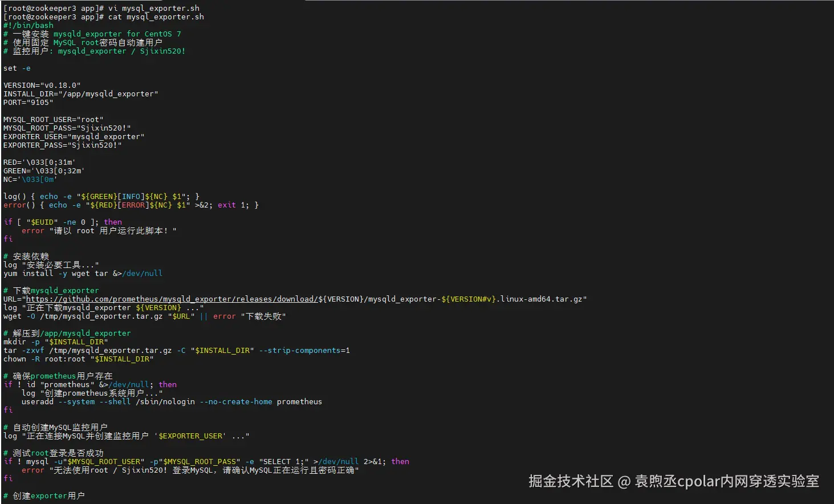Click the VERSION="v0.18.0" line
The height and width of the screenshot is (504, 834).
[x=42, y=86]
